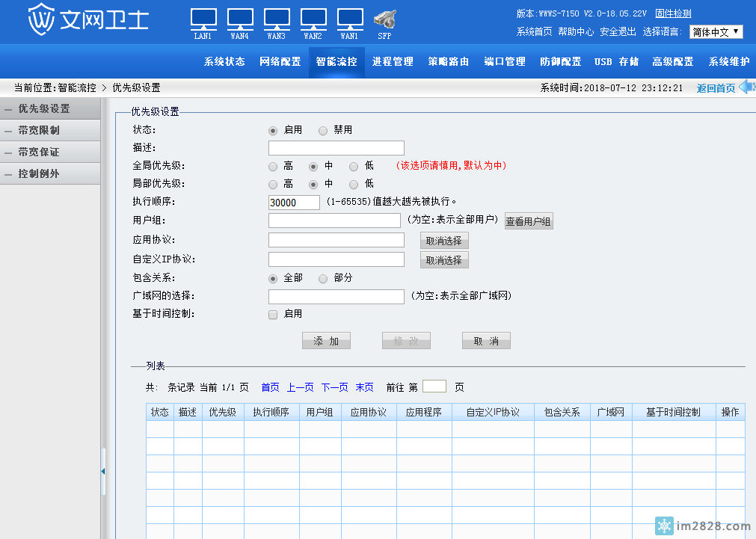Click the WAN1 port monitor icon
The height and width of the screenshot is (539, 756).
pyautogui.click(x=349, y=19)
